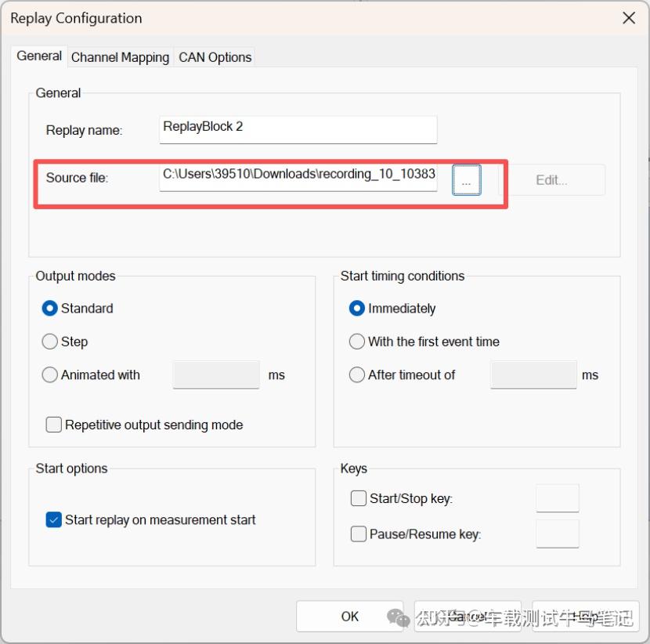The height and width of the screenshot is (644, 650).
Task: Click the 'Start options' group heading
Action: pos(71,469)
